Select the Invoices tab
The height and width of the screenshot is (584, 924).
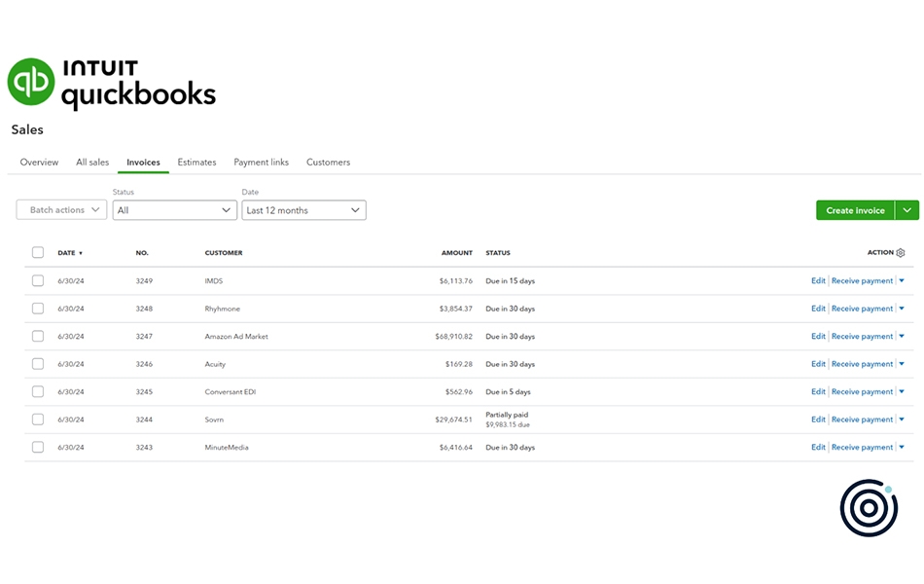point(143,163)
